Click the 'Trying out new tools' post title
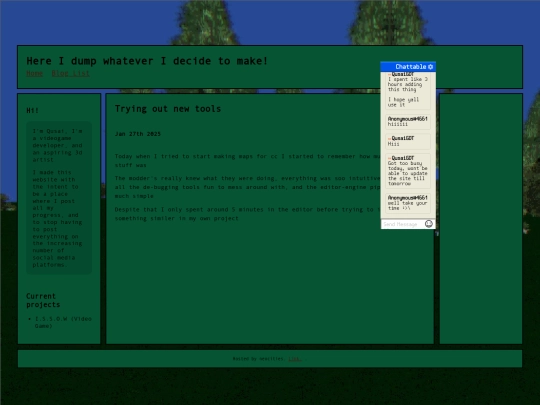540x405 pixels. point(168,109)
